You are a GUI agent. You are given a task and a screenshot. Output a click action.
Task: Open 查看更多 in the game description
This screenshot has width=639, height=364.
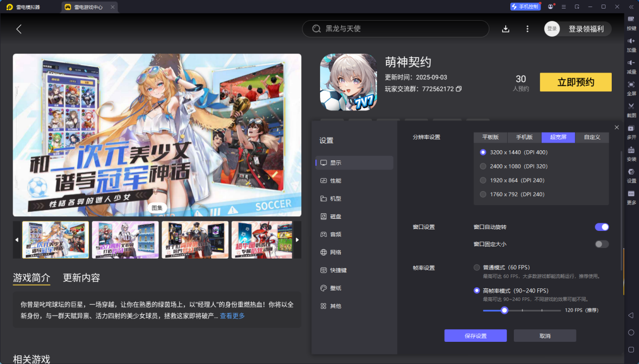[233, 315]
